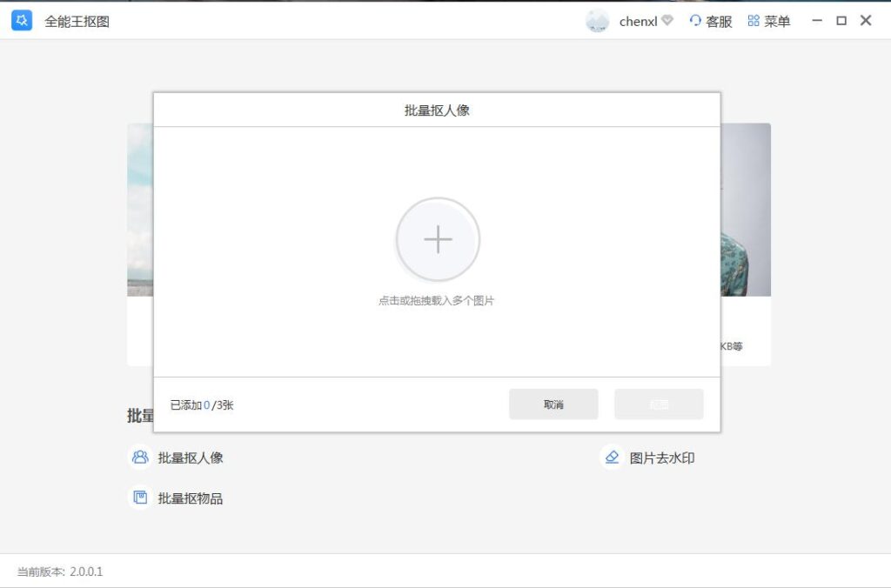Select the 批量抠人像 people icon
Viewport: 891px width, 588px height.
click(140, 457)
